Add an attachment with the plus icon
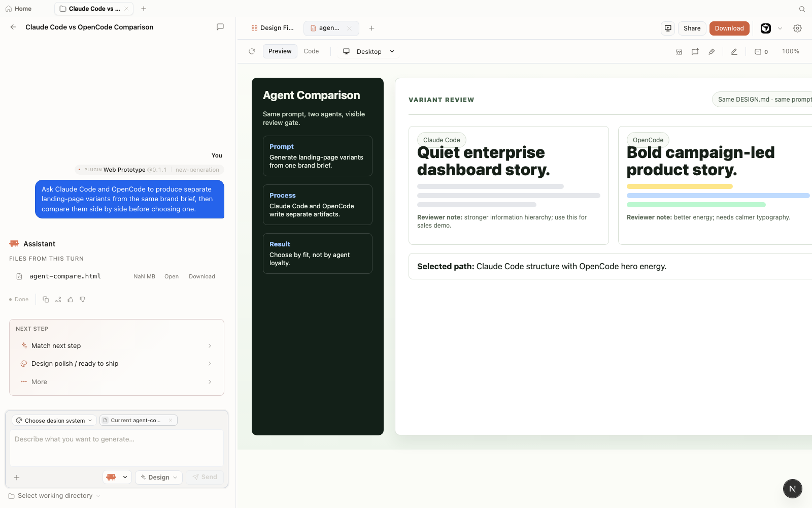This screenshot has width=812, height=508. pyautogui.click(x=17, y=478)
